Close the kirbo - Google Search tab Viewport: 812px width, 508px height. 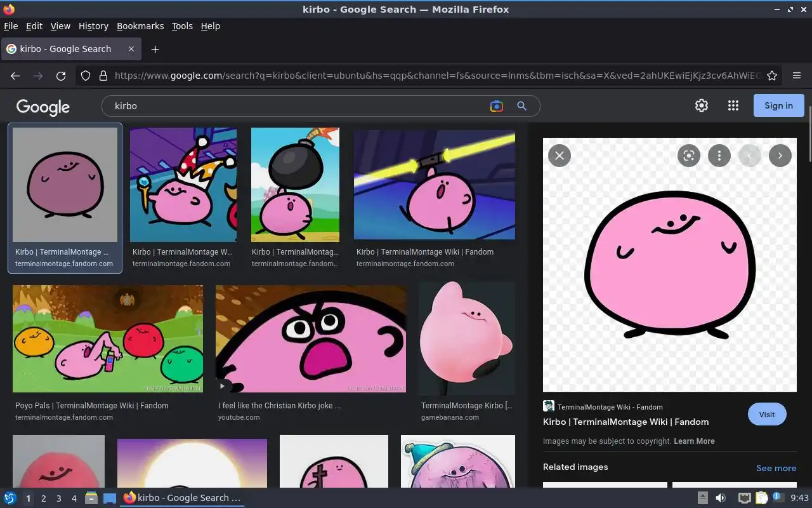[131, 49]
